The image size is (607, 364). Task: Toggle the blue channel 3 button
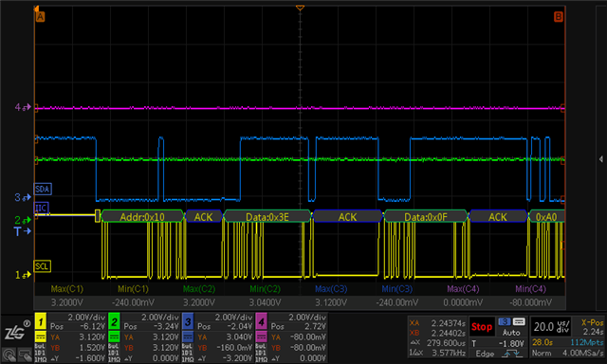[188, 321]
